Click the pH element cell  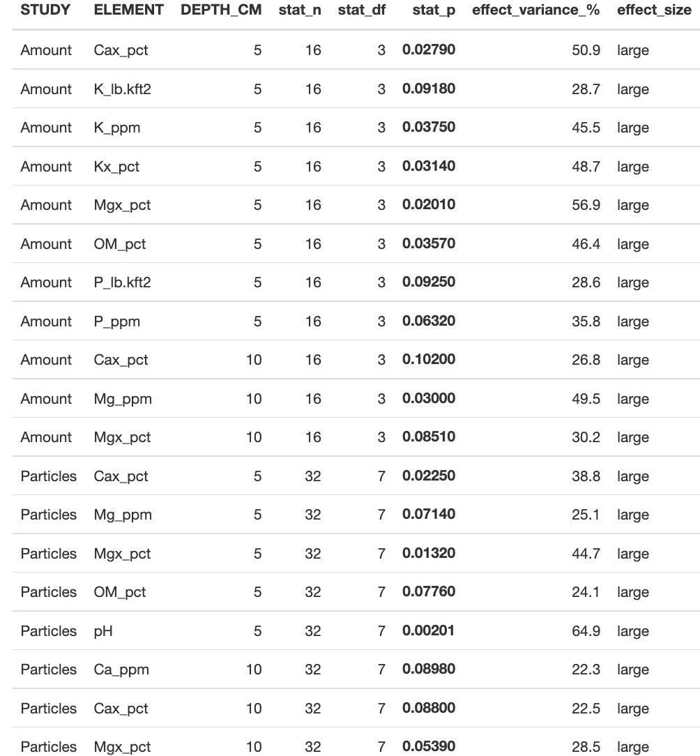(x=103, y=631)
